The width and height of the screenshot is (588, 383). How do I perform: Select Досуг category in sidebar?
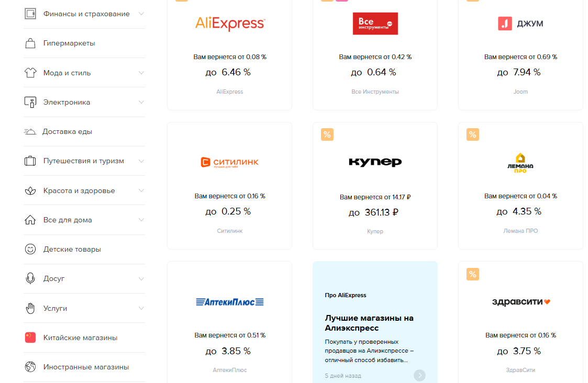pyautogui.click(x=54, y=279)
